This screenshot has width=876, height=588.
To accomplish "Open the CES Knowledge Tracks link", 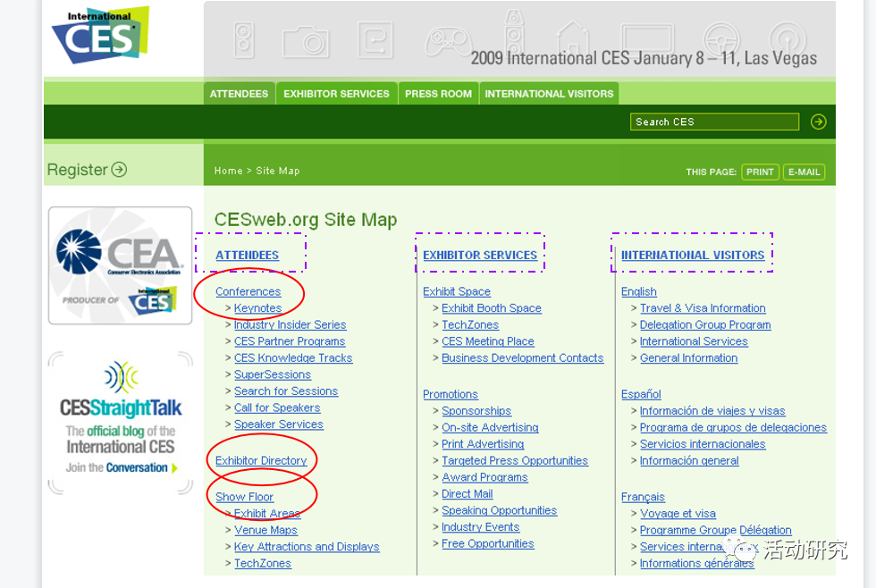I will click(293, 358).
